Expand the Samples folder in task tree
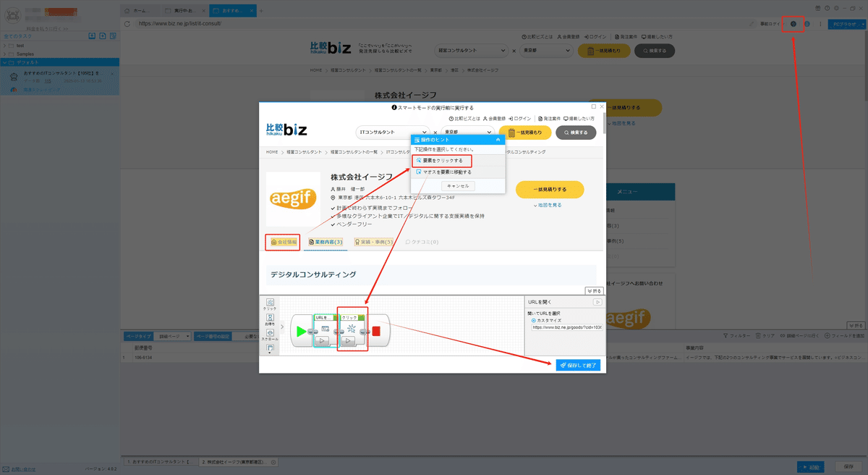Image resolution: width=868 pixels, height=475 pixels. (x=4, y=54)
